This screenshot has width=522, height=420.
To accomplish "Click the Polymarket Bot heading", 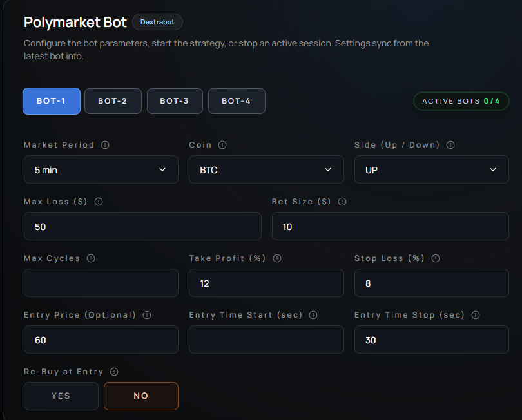I will [75, 23].
